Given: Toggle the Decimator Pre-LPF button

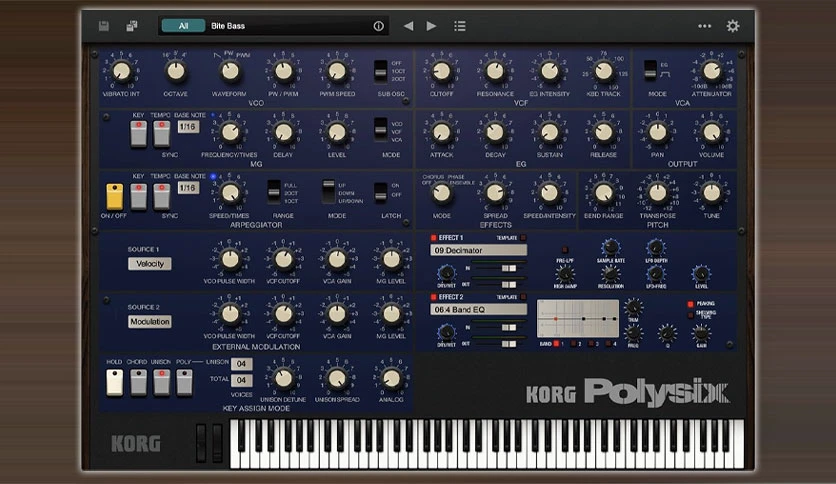Looking at the screenshot, I should 565,249.
